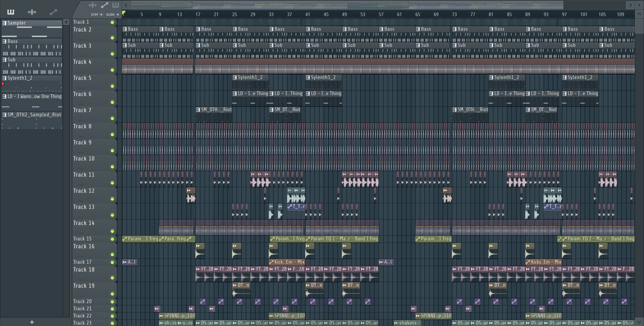Mute Track 11 with its green LED
The height and width of the screenshot is (326, 644).
click(112, 183)
